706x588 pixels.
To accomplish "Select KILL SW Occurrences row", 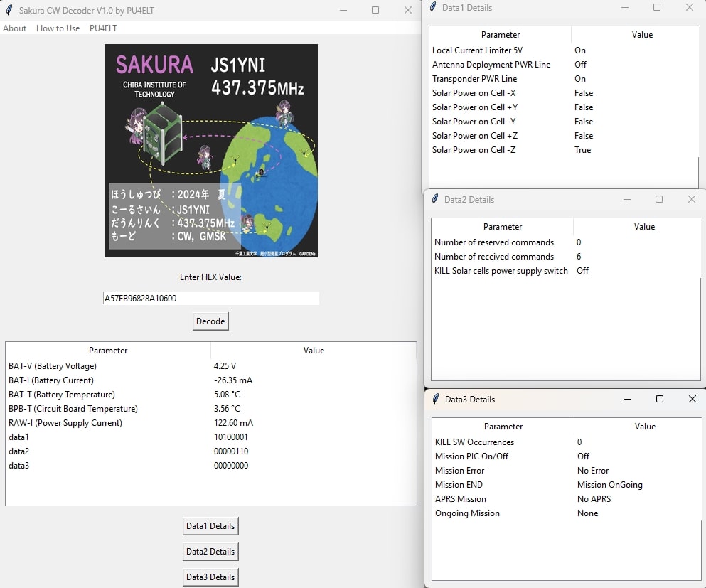I will (567, 442).
